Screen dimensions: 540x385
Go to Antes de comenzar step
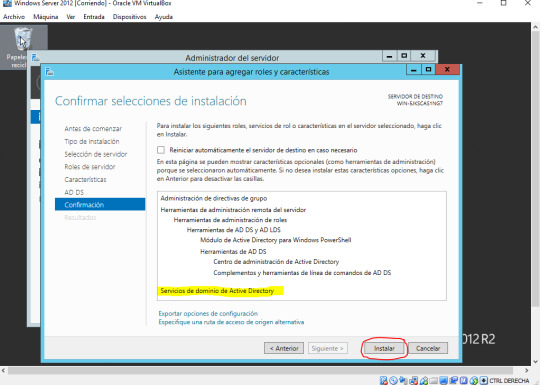tap(93, 128)
